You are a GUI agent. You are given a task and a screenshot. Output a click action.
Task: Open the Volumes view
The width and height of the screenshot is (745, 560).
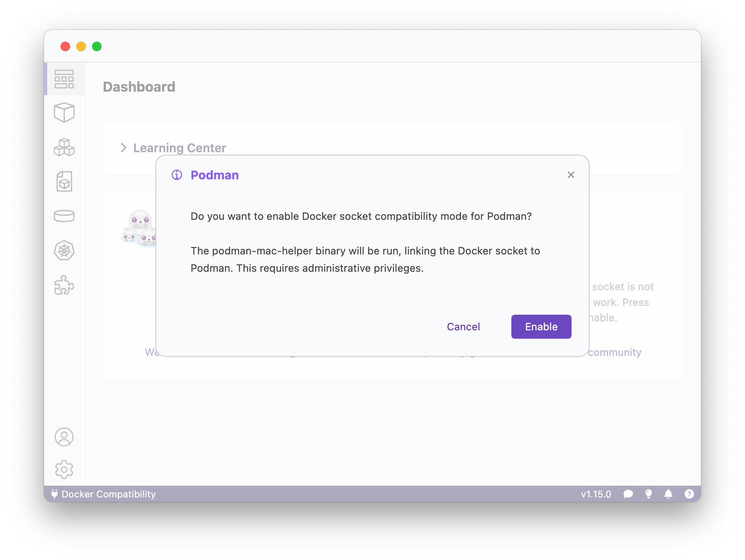pyautogui.click(x=65, y=216)
